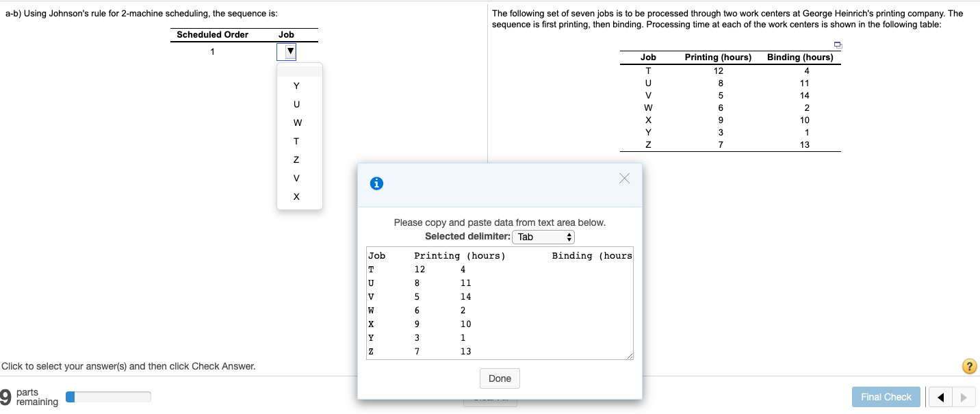Select job V from the open dropdown list
Image resolution: width=980 pixels, height=414 pixels.
[x=296, y=178]
